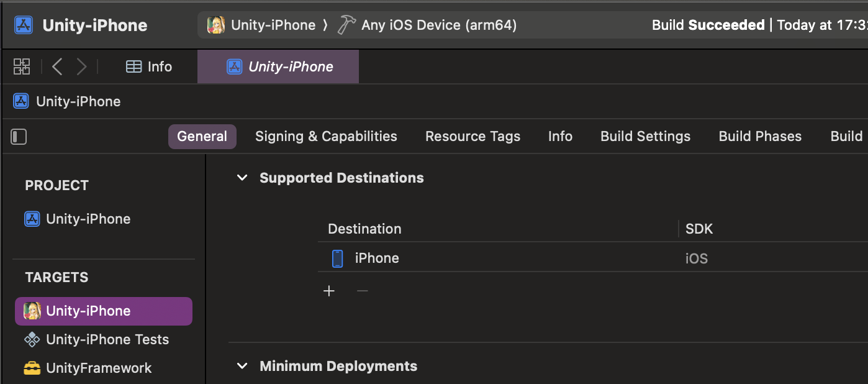
Task: Click the hammer icon in scheme bar
Action: pyautogui.click(x=346, y=25)
